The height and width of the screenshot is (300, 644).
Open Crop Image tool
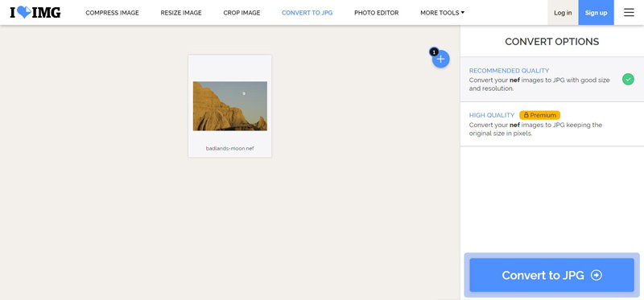click(x=242, y=13)
